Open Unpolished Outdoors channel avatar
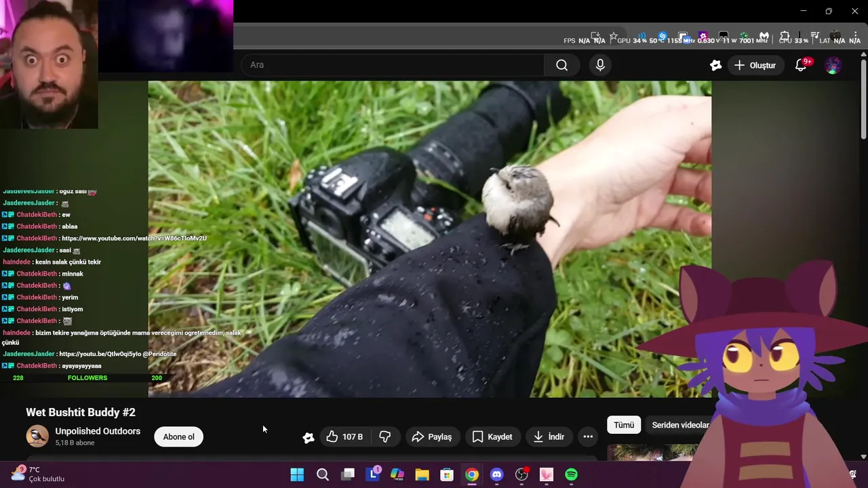Screen dimensions: 868x488 [x=37, y=436]
